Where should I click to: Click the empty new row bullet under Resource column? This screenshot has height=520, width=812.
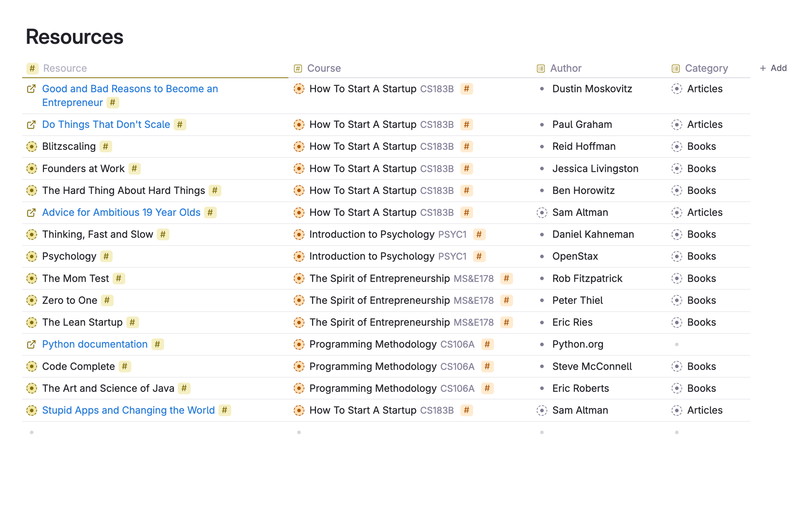click(x=32, y=432)
